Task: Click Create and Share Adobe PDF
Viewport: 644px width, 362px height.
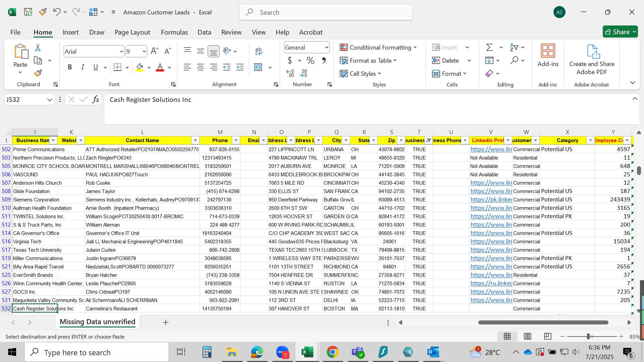Action: tap(592, 60)
